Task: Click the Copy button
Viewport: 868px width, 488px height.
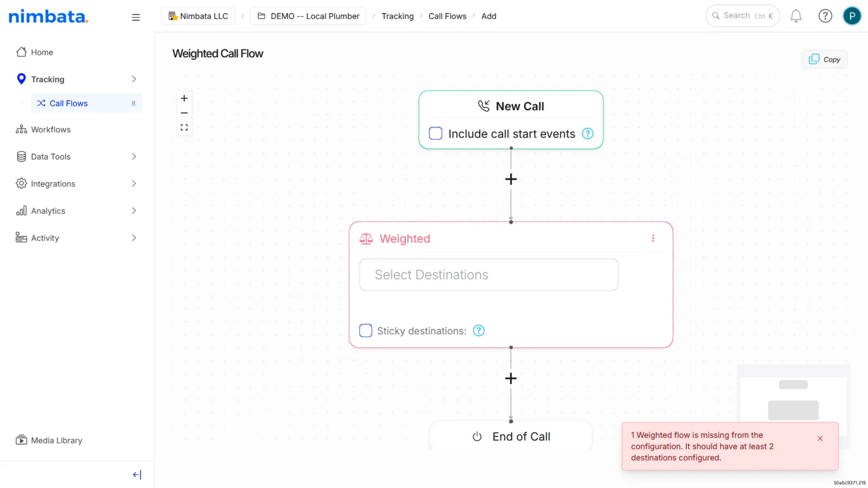Action: point(824,60)
